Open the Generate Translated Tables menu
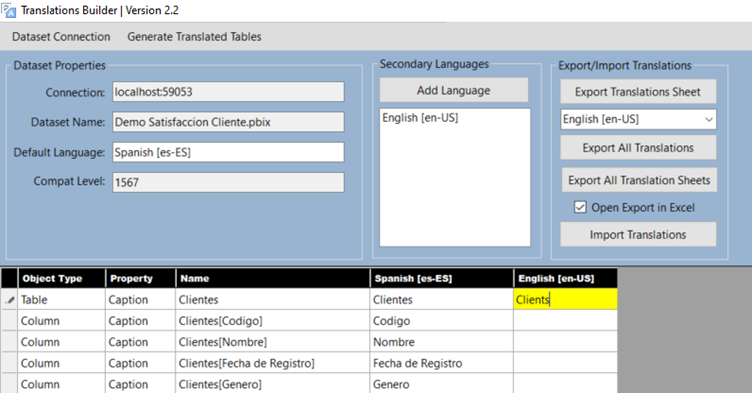752x393 pixels. click(194, 36)
